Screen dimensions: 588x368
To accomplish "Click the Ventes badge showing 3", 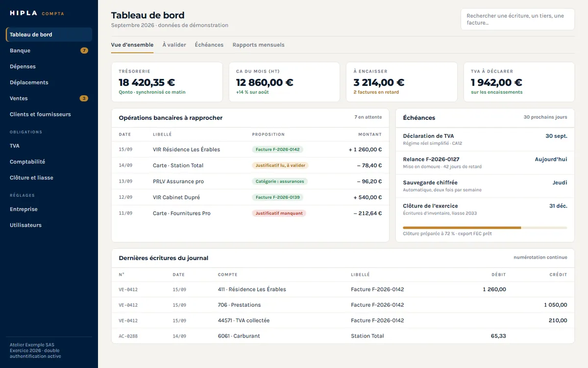I will pyautogui.click(x=84, y=98).
